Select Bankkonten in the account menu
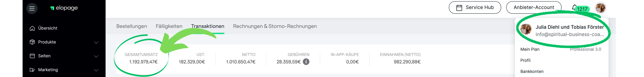This screenshot has height=77, width=644. point(532,71)
